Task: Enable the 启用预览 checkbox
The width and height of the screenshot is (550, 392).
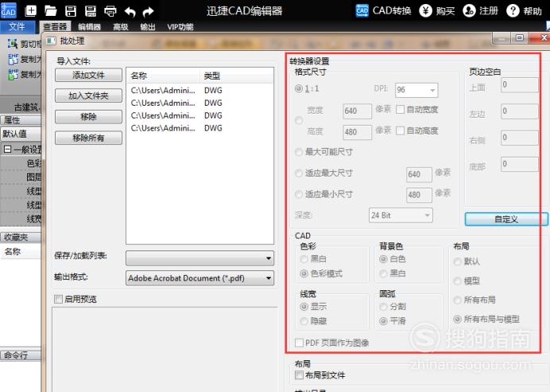Action: (x=59, y=299)
